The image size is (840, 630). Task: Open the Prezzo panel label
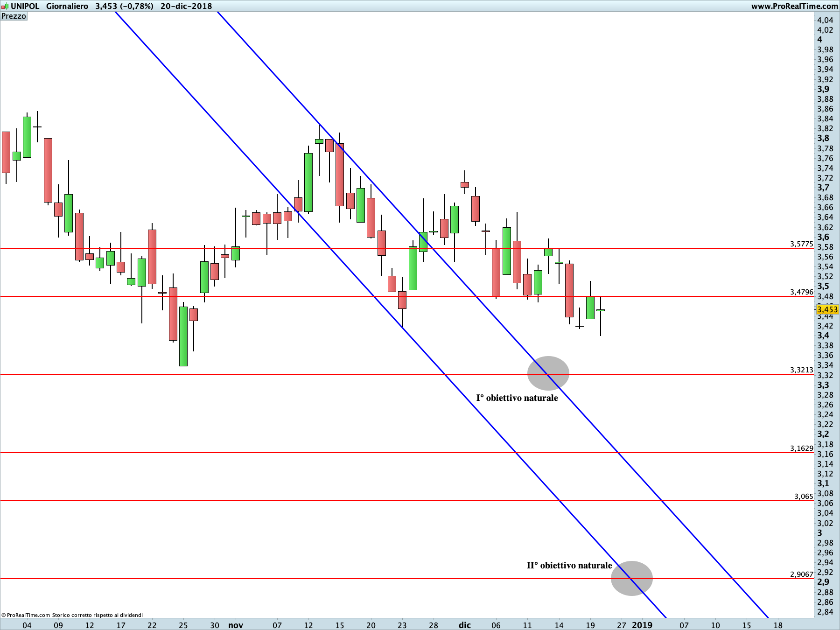(x=14, y=16)
